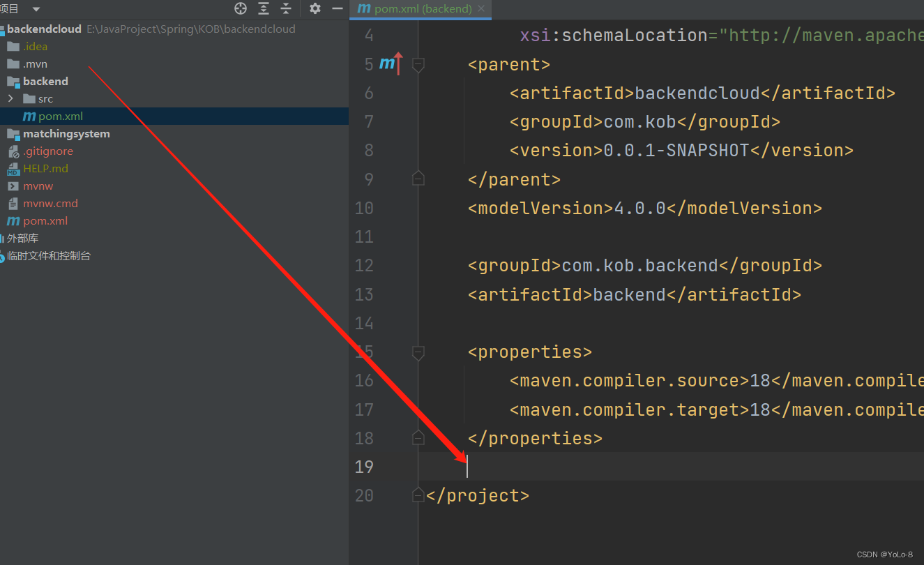Viewport: 924px width, 565px height.
Task: Click the locate/select opened file target icon
Action: 241,8
